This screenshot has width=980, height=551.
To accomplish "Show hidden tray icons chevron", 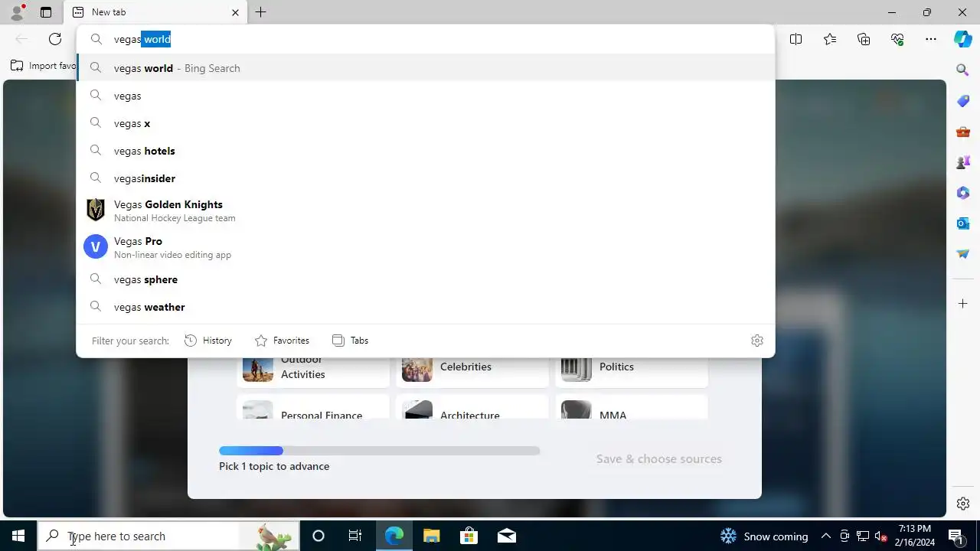I will point(826,536).
